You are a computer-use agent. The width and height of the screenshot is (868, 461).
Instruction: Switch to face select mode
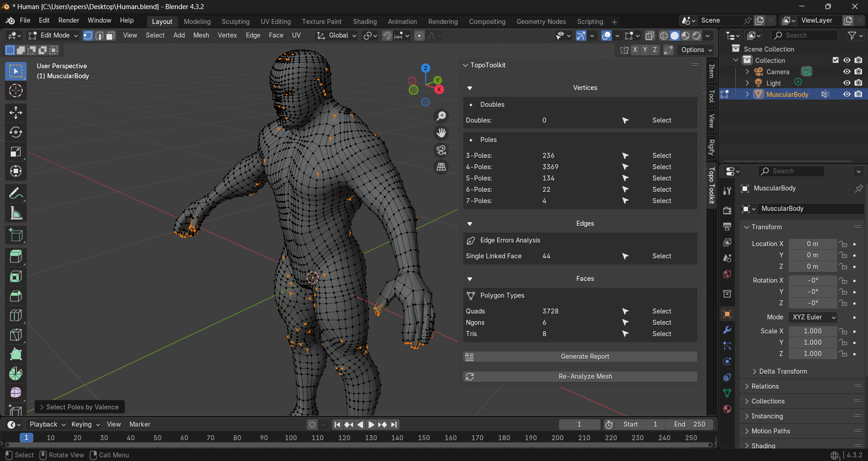click(x=110, y=36)
